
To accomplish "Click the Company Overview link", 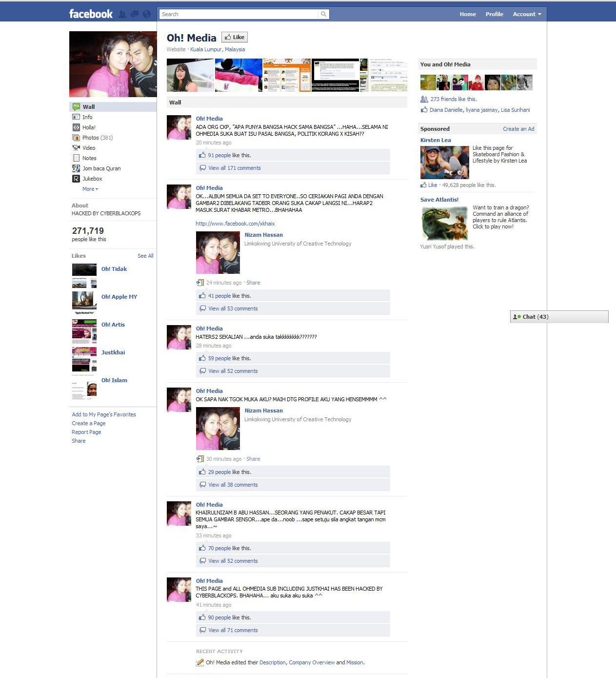I will [312, 662].
